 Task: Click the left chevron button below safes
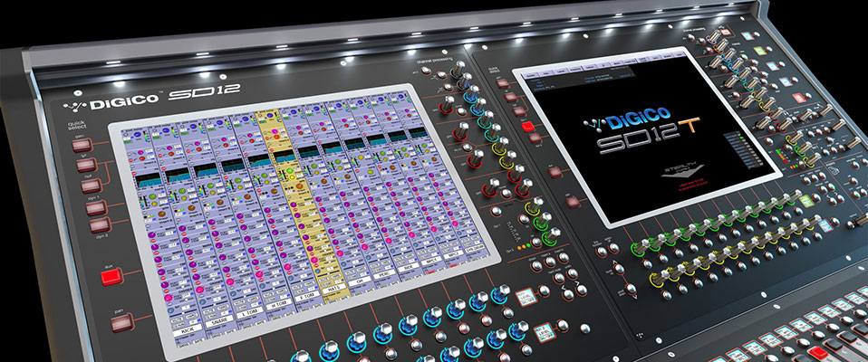point(568,294)
